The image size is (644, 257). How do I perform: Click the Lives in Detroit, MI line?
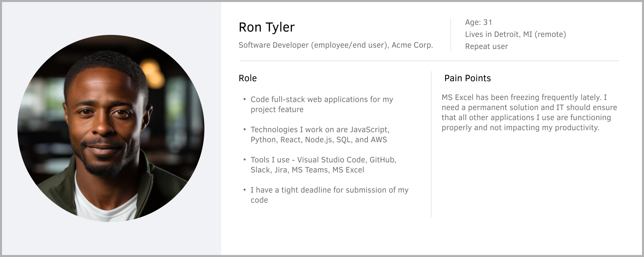tap(515, 35)
